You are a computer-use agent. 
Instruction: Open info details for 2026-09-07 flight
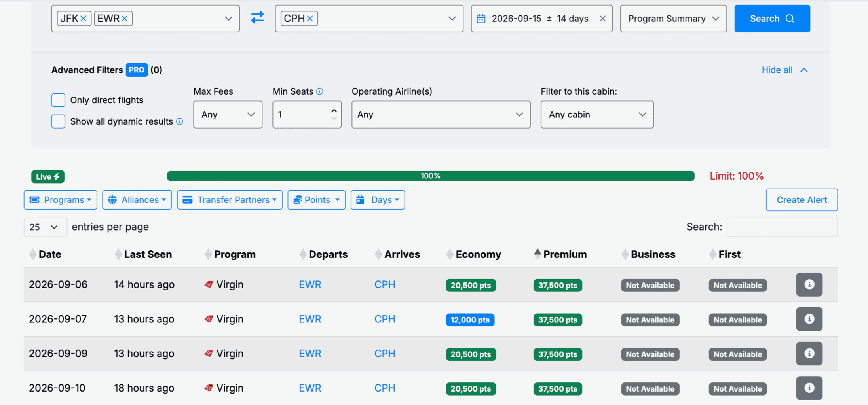point(809,319)
